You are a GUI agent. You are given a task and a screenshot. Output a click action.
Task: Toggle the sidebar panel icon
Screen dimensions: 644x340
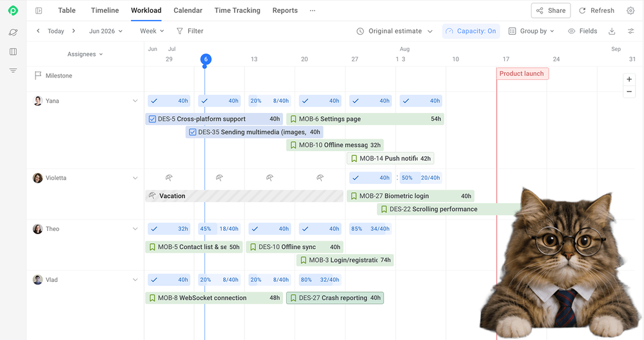(39, 11)
